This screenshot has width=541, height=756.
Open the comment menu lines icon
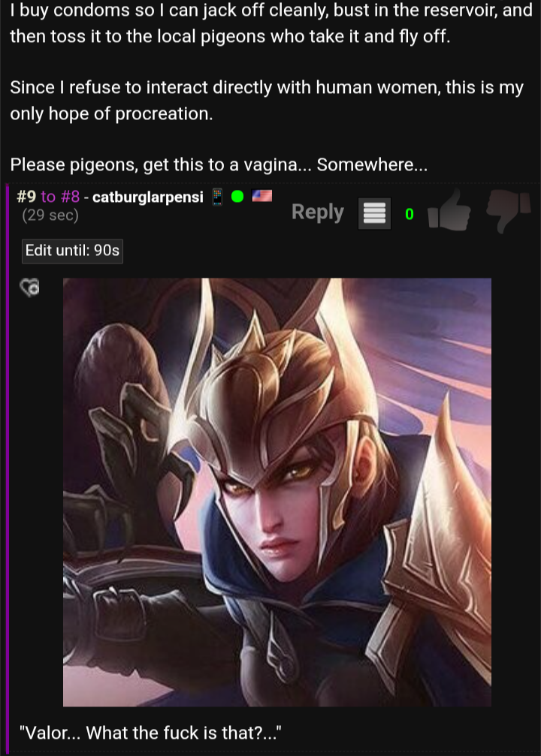[374, 212]
